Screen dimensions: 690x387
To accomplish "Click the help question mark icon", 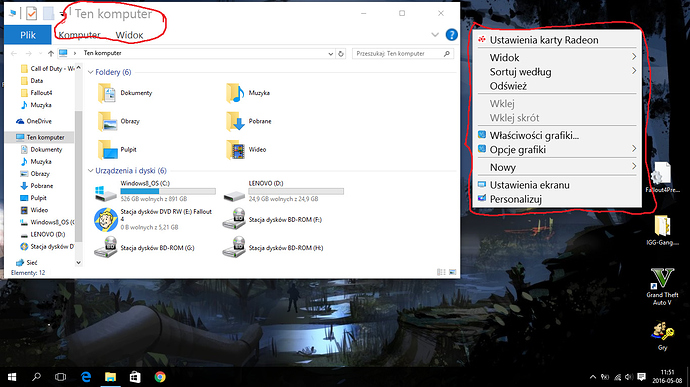I will tap(451, 35).
